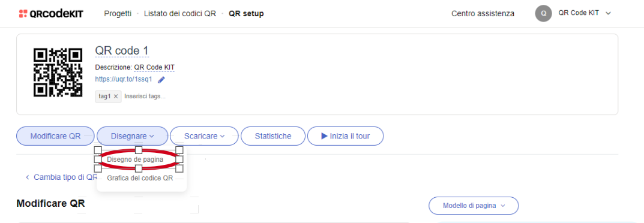
Task: Open the Disegnare dropdown
Action: click(x=133, y=136)
